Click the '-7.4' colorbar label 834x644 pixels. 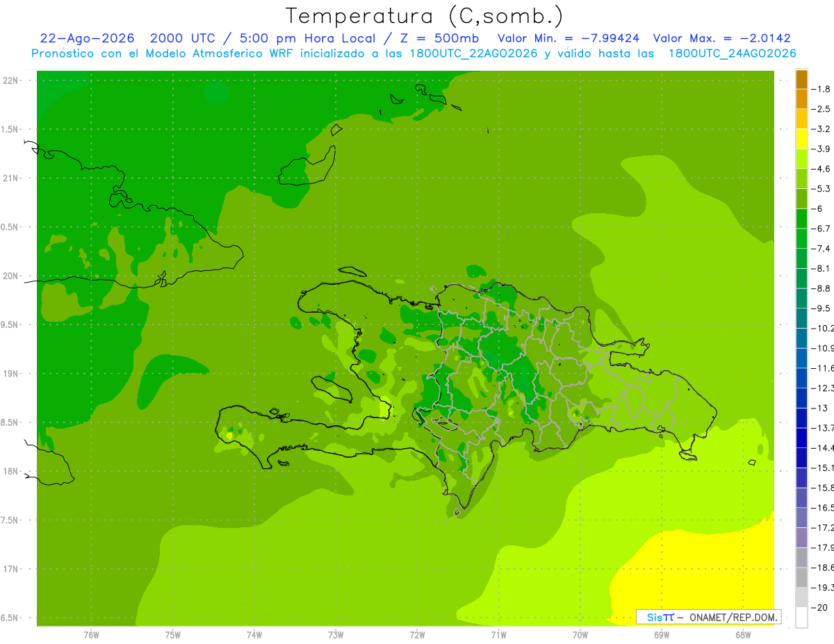coord(821,249)
